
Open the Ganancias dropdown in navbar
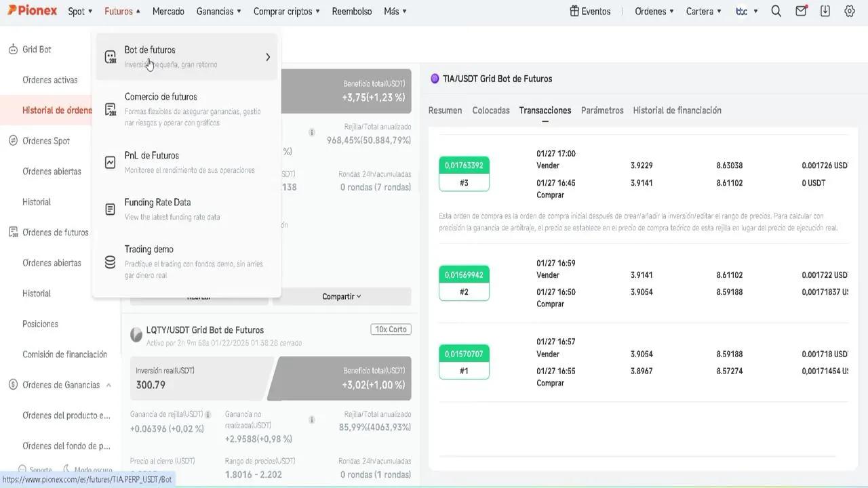(219, 12)
